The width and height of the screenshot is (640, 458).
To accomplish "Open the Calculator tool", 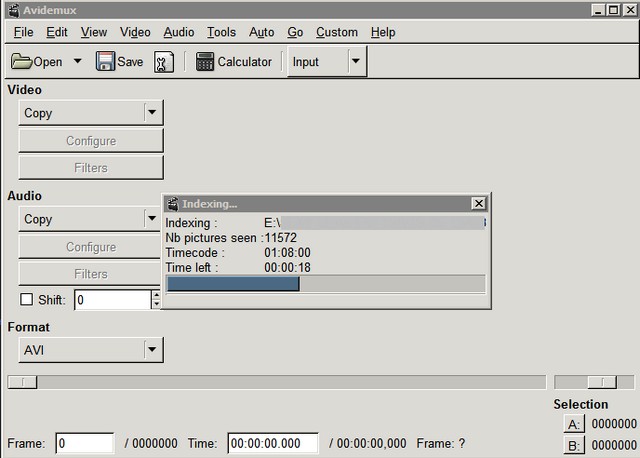I will tap(234, 62).
